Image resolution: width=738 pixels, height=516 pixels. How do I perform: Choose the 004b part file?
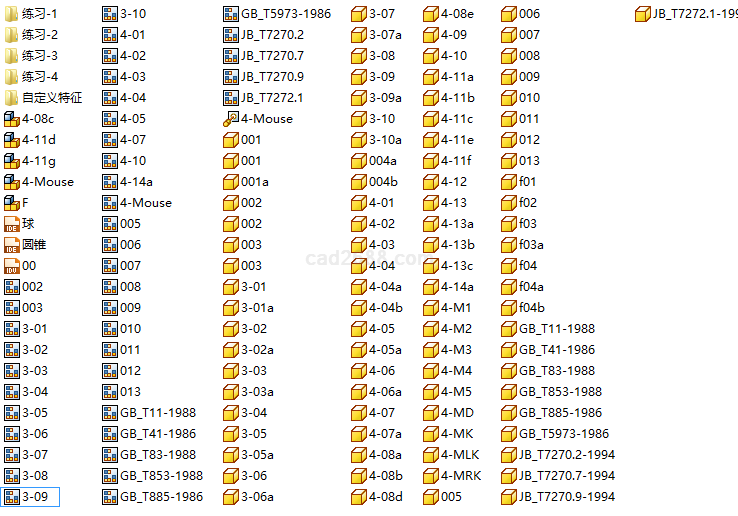pos(382,182)
